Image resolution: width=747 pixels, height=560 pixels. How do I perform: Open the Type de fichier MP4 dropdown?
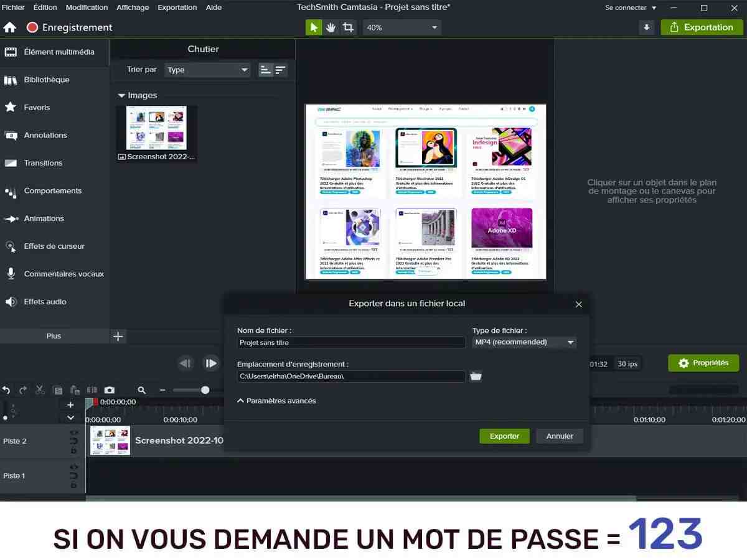coord(524,342)
